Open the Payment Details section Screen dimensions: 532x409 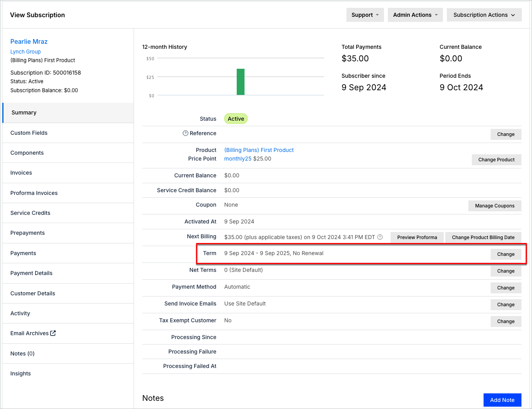[x=68, y=273]
